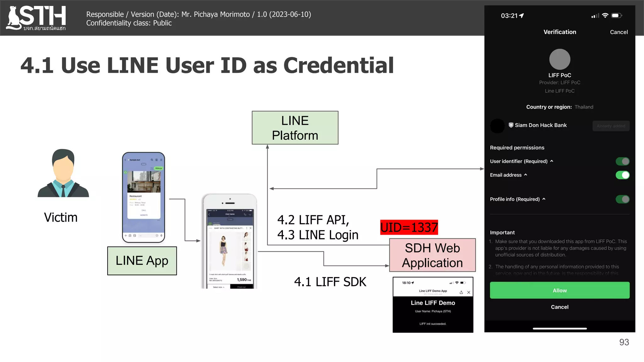644x362 pixels.
Task: Click the 'Confidentiality class: Public' text
Action: [x=129, y=23]
